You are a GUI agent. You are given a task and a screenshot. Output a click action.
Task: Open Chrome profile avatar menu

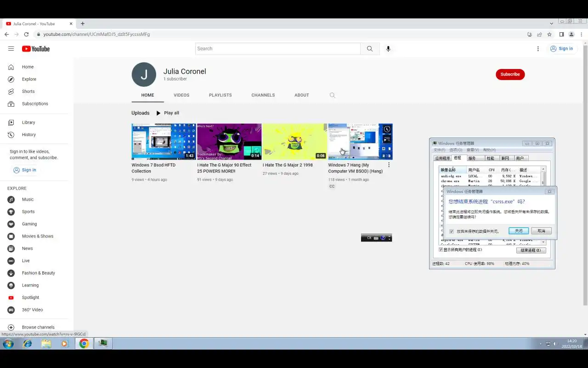pos(571,34)
